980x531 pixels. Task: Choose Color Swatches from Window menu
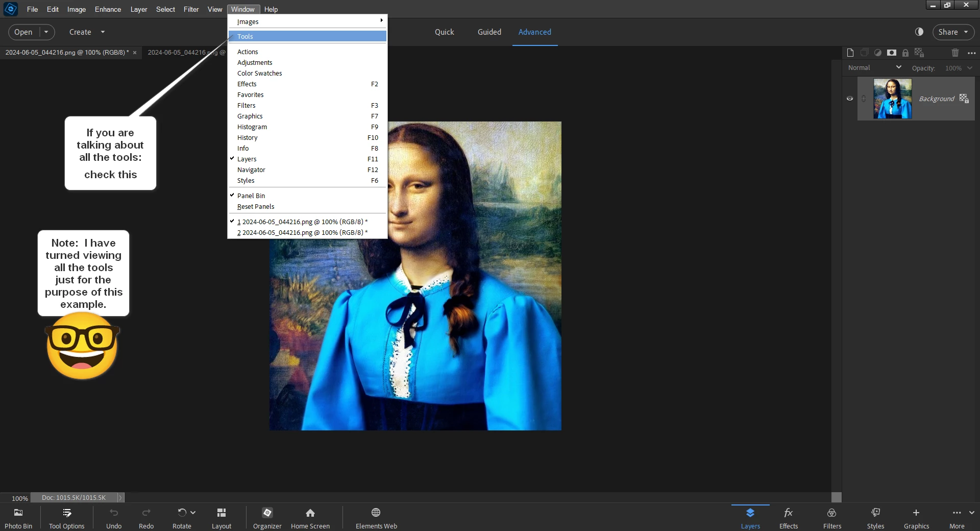point(307,73)
